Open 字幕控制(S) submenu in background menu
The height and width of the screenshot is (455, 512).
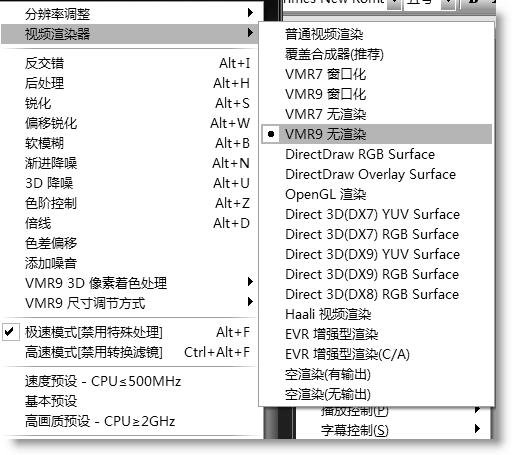[x=393, y=430]
